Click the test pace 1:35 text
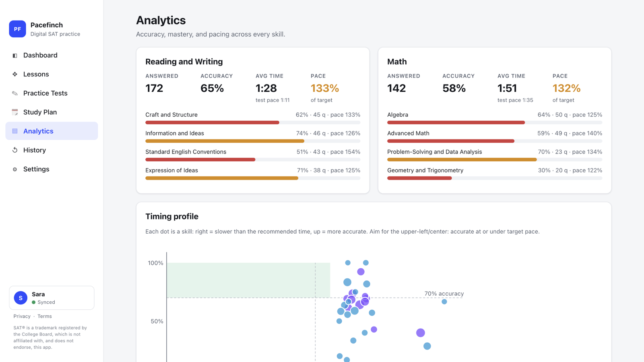The width and height of the screenshot is (644, 362). [x=515, y=100]
